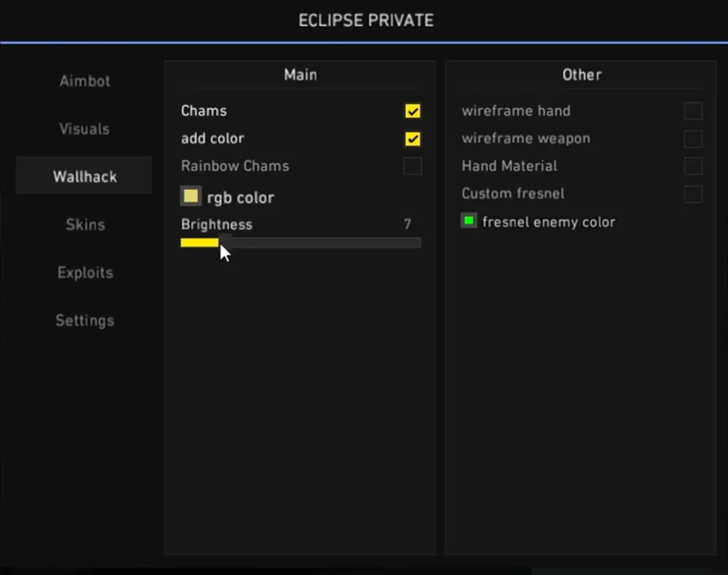Toggle the wireframe weapon checkbox
The height and width of the screenshot is (575, 728).
coord(693,139)
